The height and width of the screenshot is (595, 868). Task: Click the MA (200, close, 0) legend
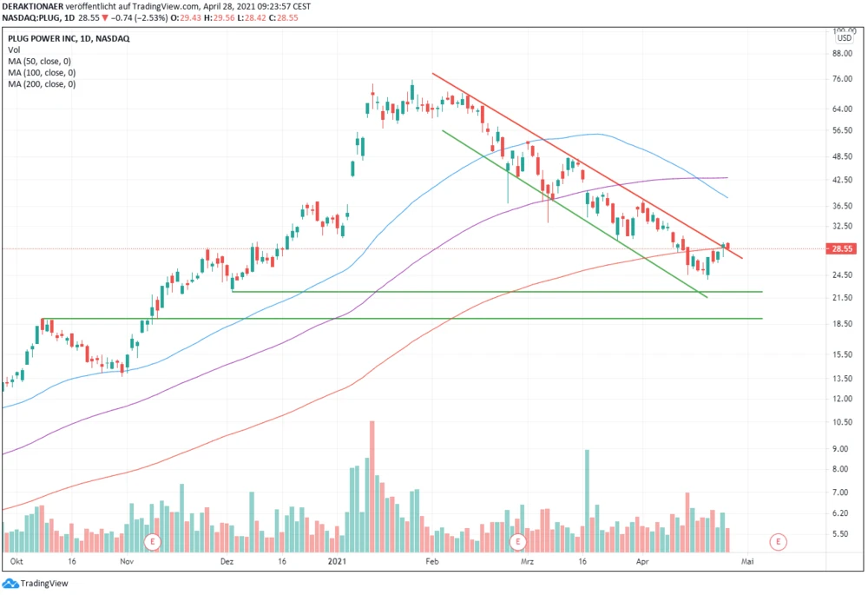[43, 84]
